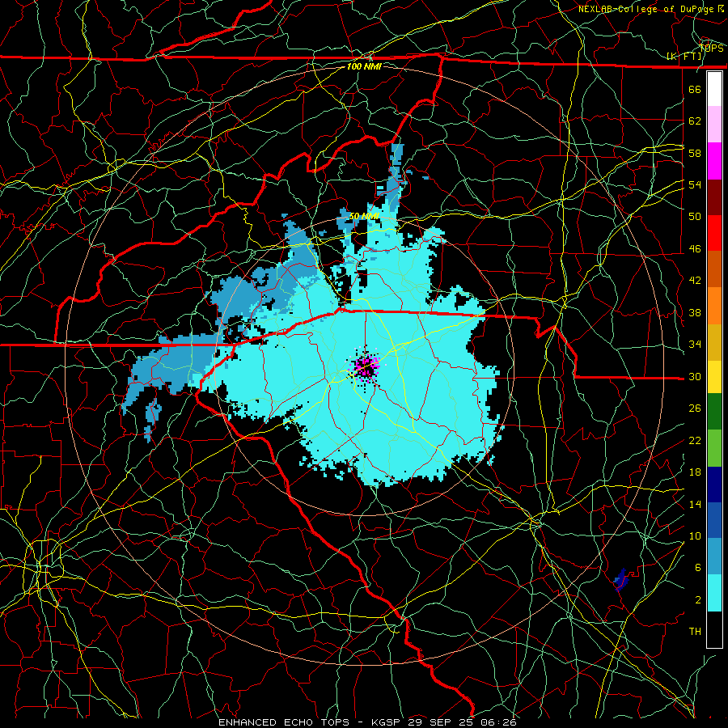Screen dimensions: 728x728
Task: Click the '18' legend value
Action: [x=695, y=472]
